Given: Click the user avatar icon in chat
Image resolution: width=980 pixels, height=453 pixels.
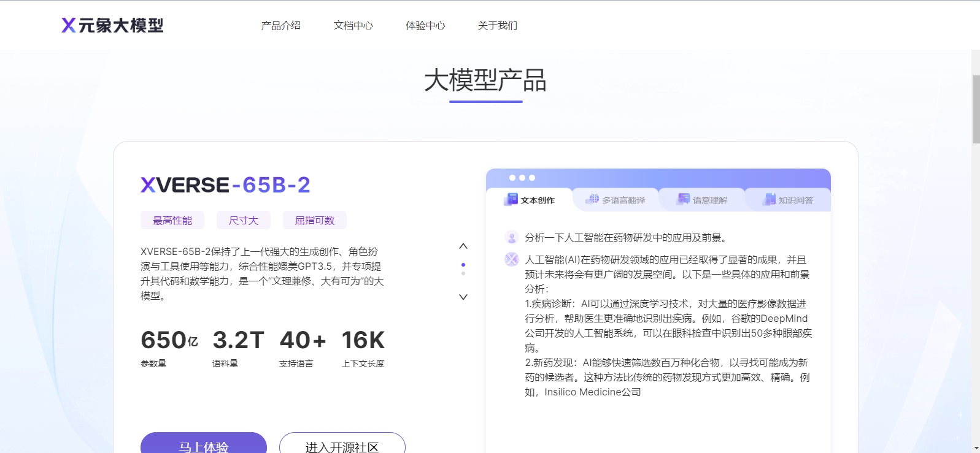Looking at the screenshot, I should [x=512, y=237].
